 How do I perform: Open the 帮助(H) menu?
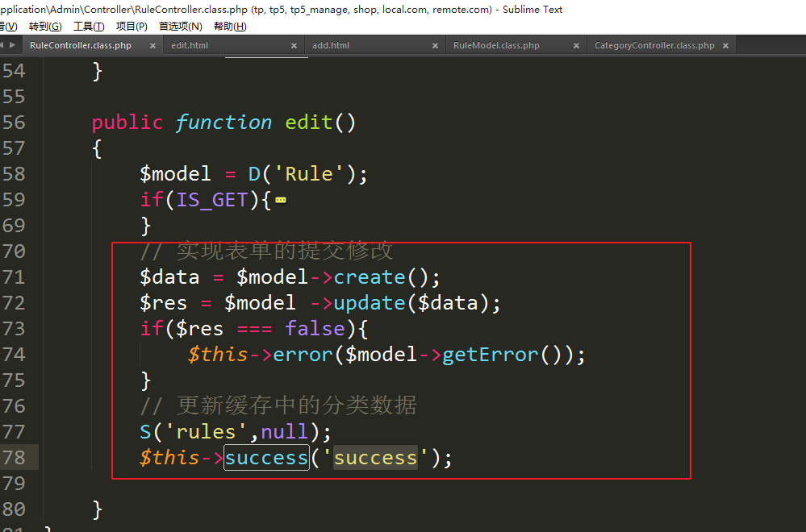230,27
